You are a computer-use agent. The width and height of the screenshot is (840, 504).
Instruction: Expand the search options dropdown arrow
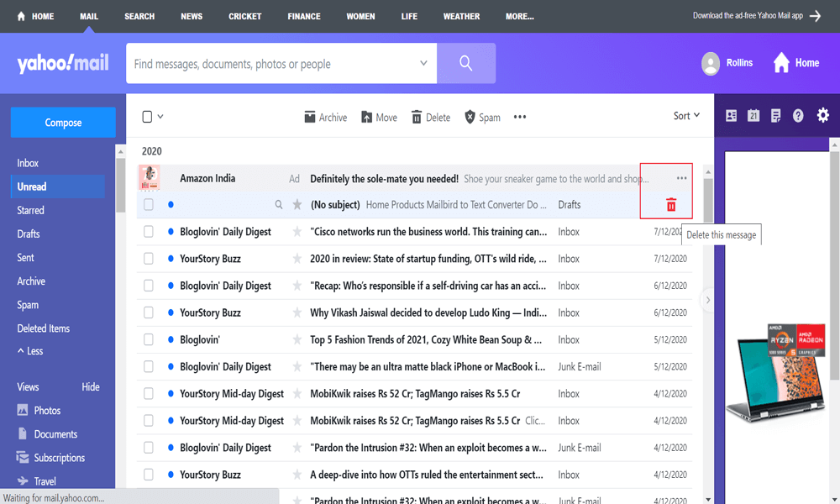423,64
